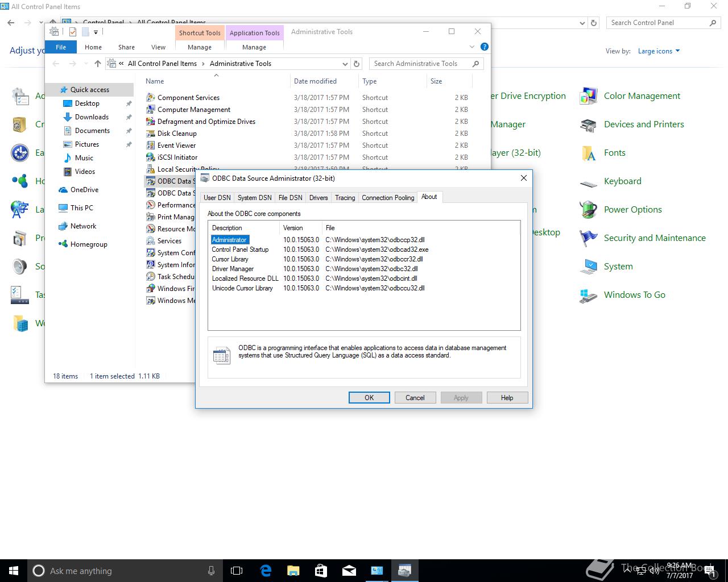Expand Control Panel address bar dropdown

(x=582, y=23)
